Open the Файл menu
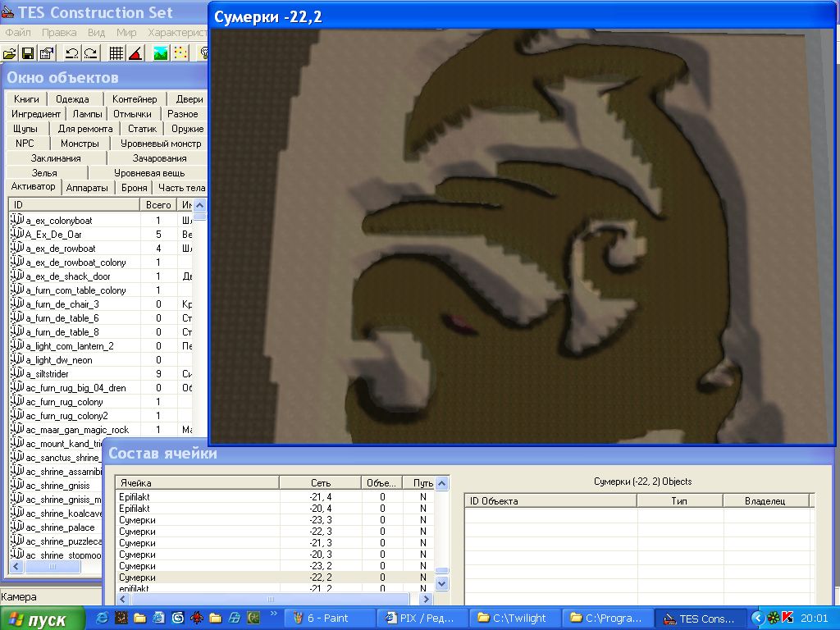 (18, 32)
